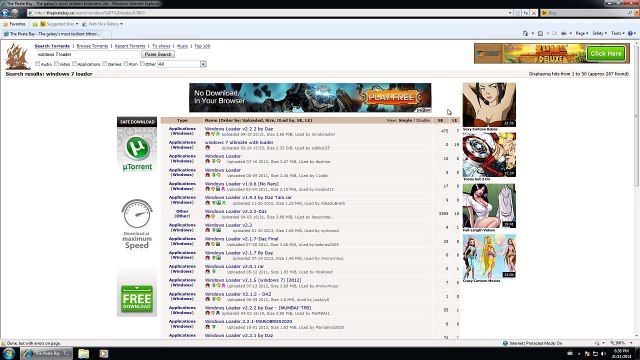The width and height of the screenshot is (640, 360).
Task: Click the Pirate Bay ship logo
Action: 17,56
